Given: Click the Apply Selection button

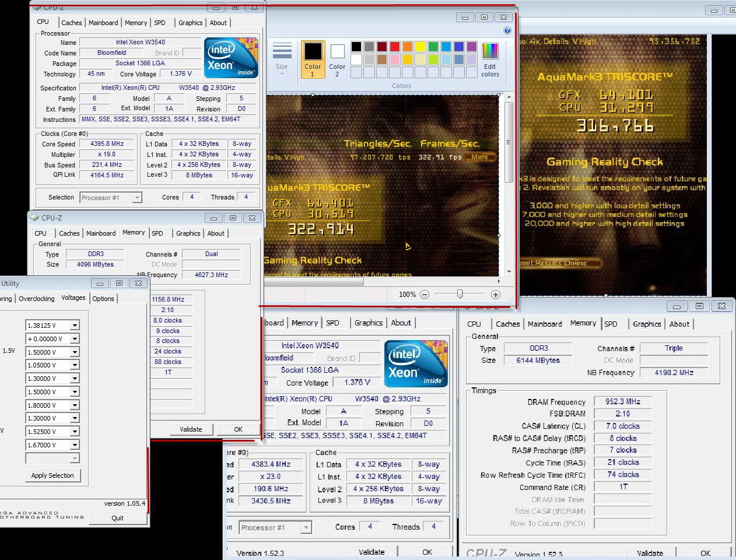Looking at the screenshot, I should pyautogui.click(x=52, y=475).
